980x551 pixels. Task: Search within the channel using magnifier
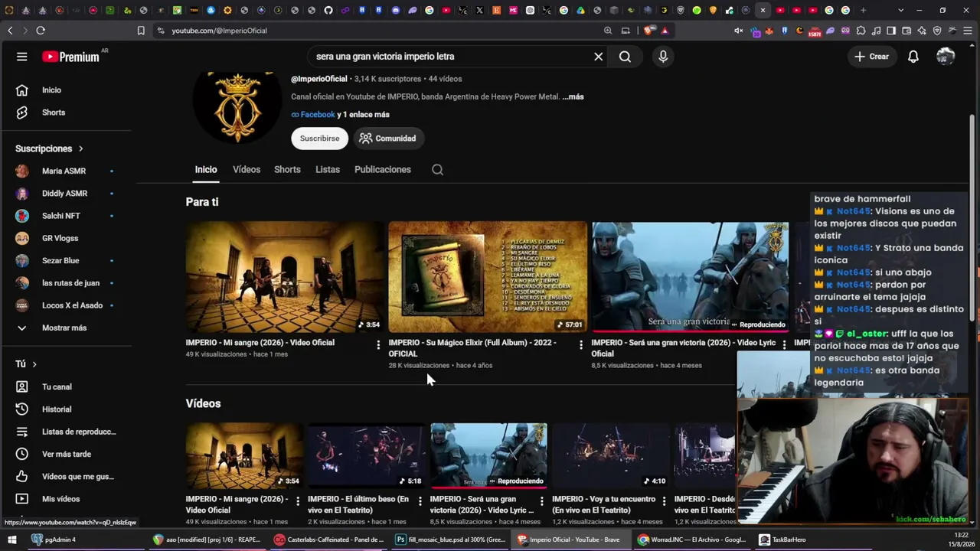(x=437, y=170)
